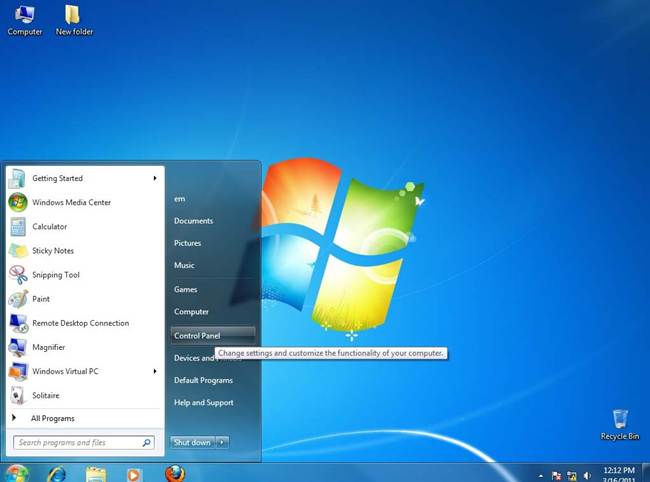Open the em user folder
The image size is (650, 482).
[179, 199]
